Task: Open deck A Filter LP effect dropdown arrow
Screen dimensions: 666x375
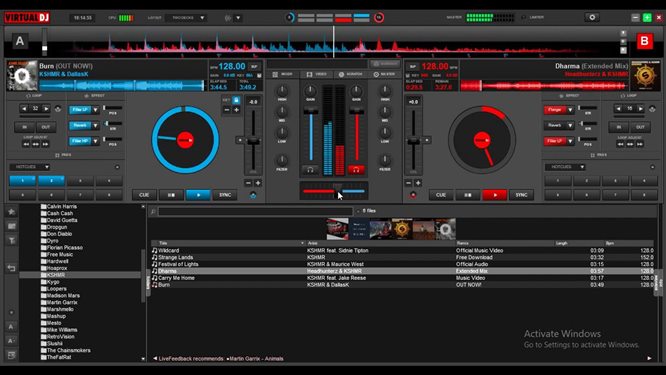Action: [x=96, y=110]
